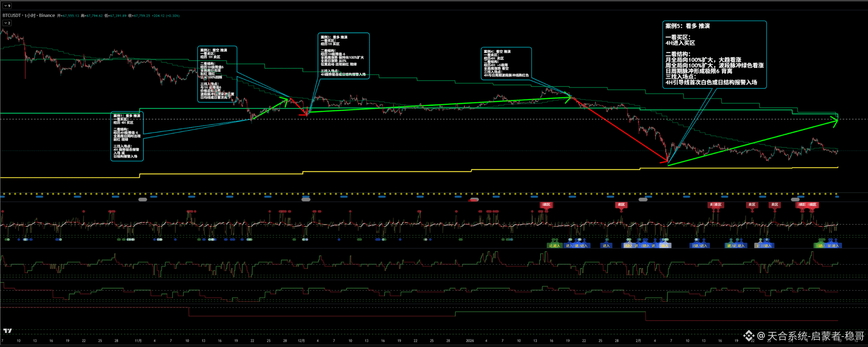
Task: Click the leftmost red 卖区 signal label
Action: (x=546, y=205)
